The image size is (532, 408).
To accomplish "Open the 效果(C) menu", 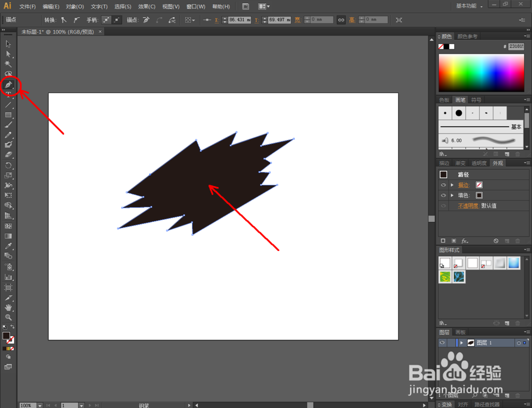I will click(147, 6).
